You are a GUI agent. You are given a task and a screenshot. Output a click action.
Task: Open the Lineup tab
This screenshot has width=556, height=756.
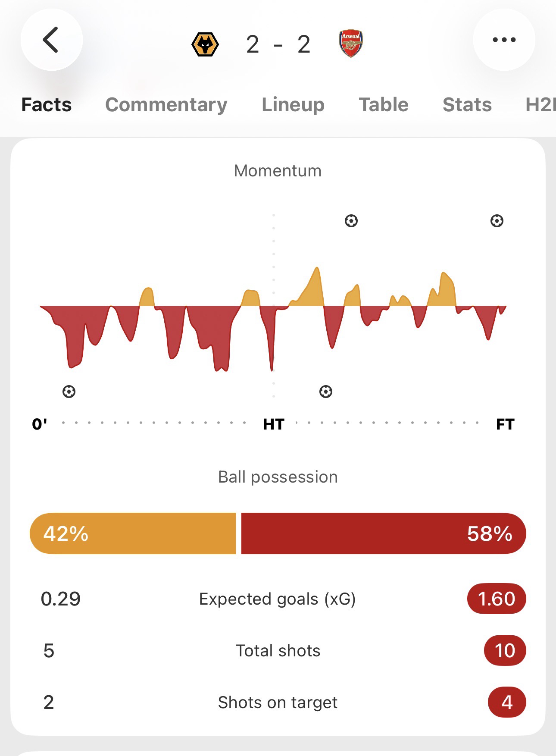[x=293, y=105]
